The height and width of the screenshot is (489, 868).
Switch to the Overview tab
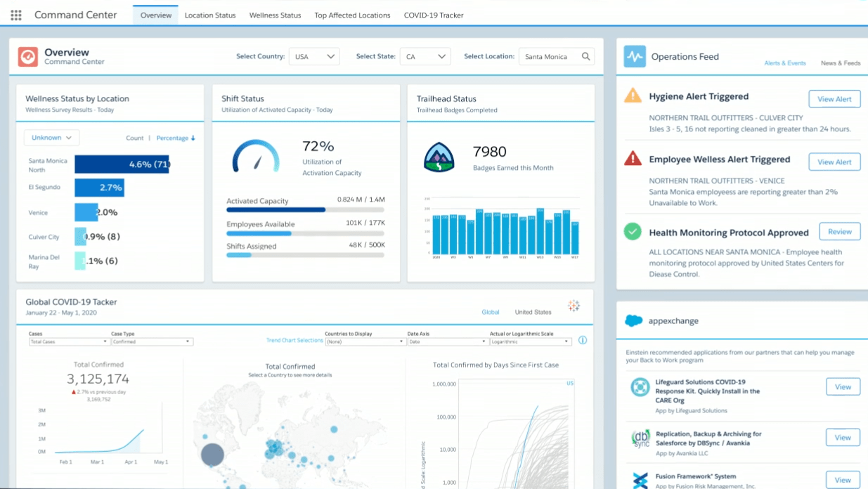point(156,15)
